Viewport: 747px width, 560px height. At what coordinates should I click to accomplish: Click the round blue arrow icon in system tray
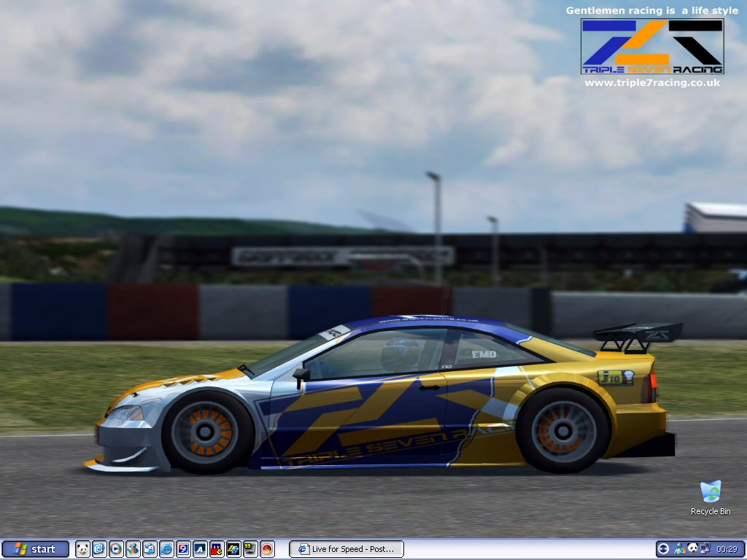663,548
